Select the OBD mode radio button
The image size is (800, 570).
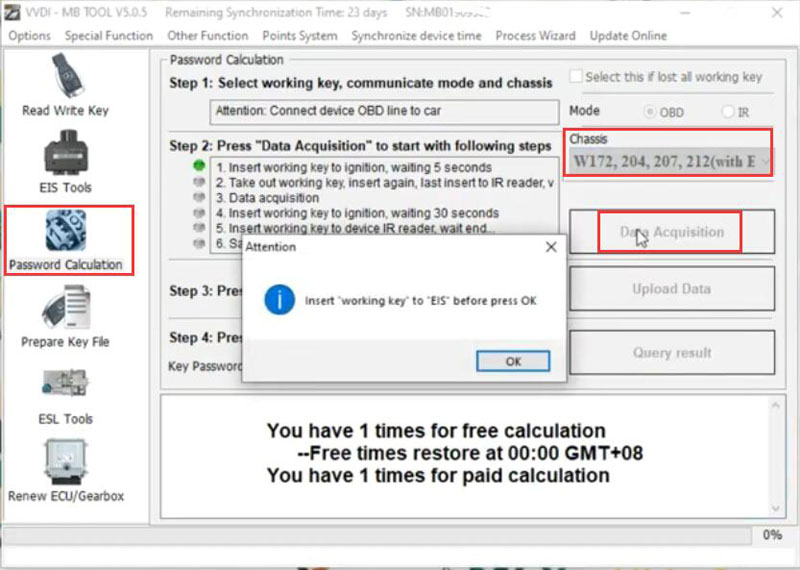pos(649,112)
